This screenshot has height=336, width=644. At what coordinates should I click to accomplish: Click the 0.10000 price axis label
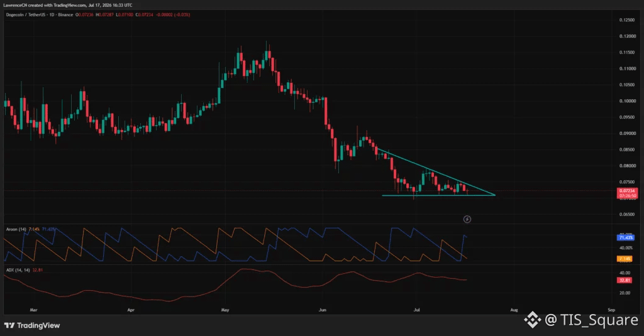(x=627, y=101)
